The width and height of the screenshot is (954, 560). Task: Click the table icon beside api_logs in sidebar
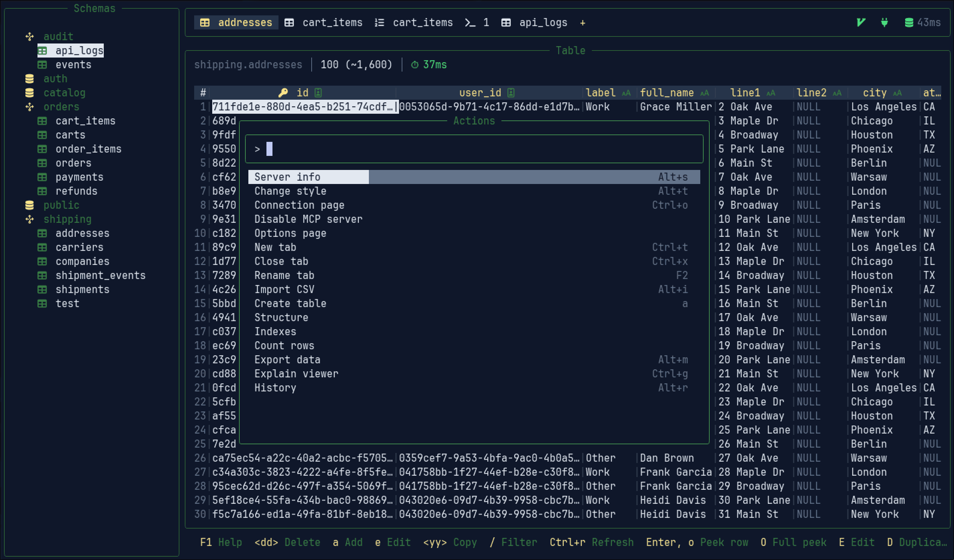tap(43, 51)
